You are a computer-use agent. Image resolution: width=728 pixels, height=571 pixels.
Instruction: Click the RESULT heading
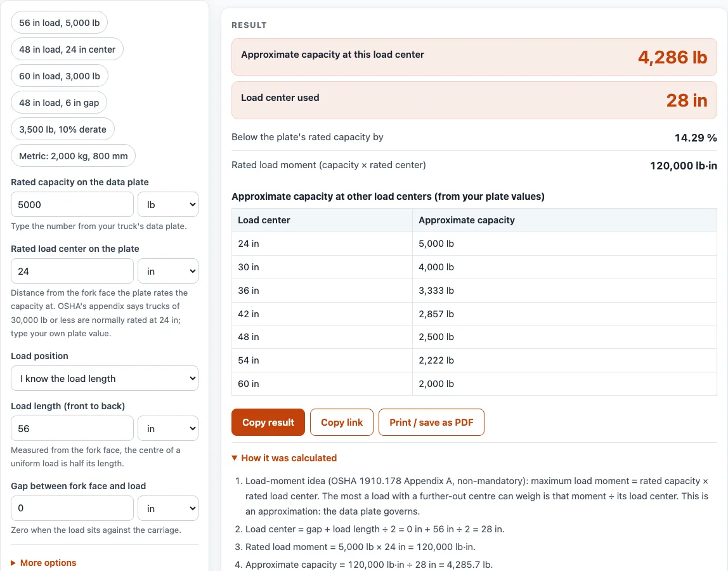(249, 25)
